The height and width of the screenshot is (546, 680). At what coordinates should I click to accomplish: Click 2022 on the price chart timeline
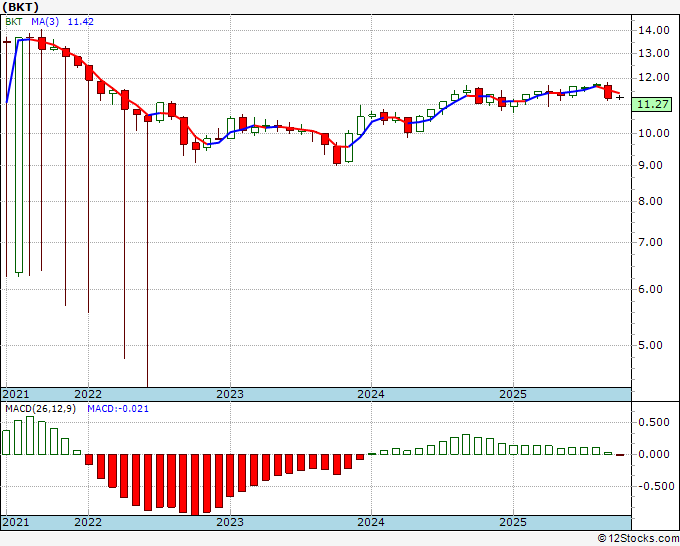point(88,394)
